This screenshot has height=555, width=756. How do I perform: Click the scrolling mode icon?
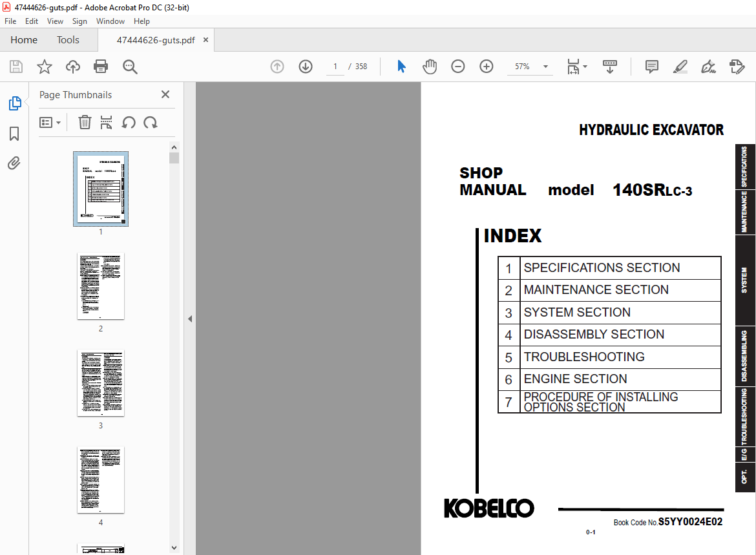(x=610, y=67)
